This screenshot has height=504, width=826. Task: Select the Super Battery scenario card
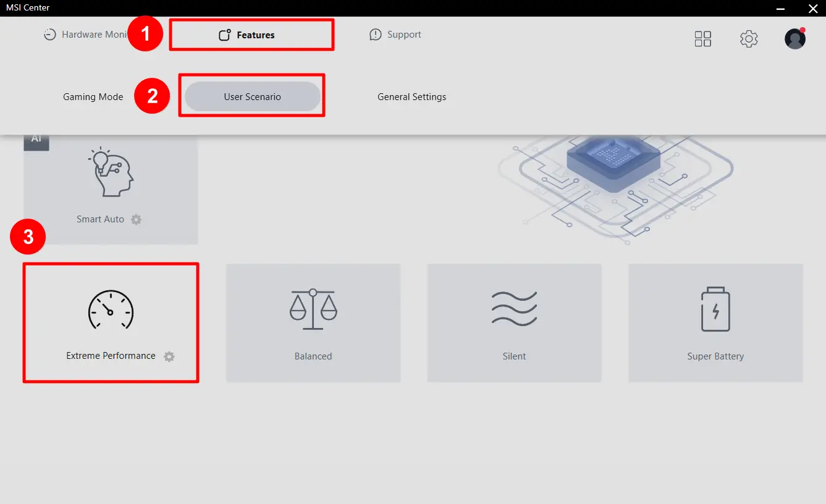pyautogui.click(x=715, y=323)
